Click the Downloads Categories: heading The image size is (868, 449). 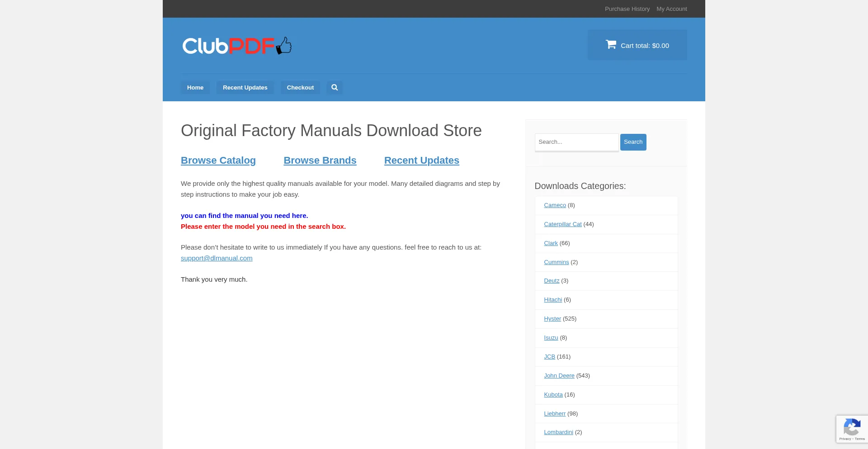click(x=580, y=186)
